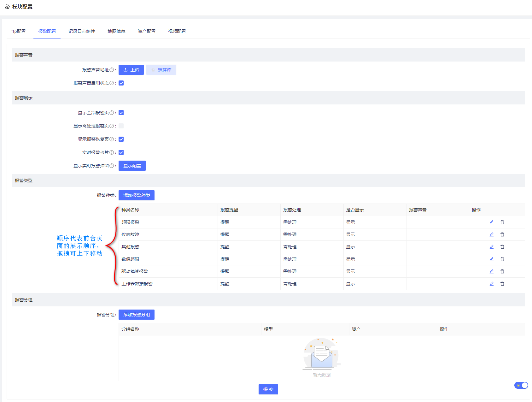The width and height of the screenshot is (532, 402).
Task: Edit the 驱动掉线报警 row
Action: click(x=491, y=271)
